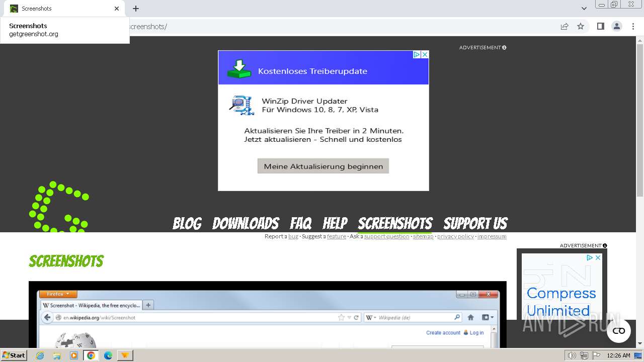Click info icon next to sidebar ADVERTISEMENT

tap(605, 246)
